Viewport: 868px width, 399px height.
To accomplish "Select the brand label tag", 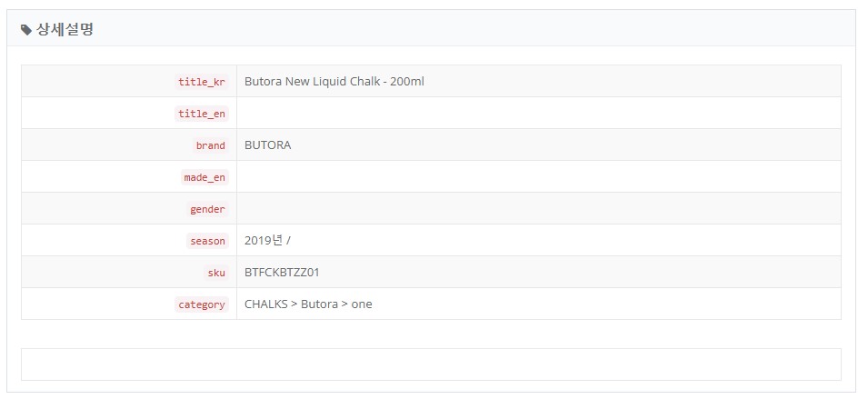I will coord(210,145).
